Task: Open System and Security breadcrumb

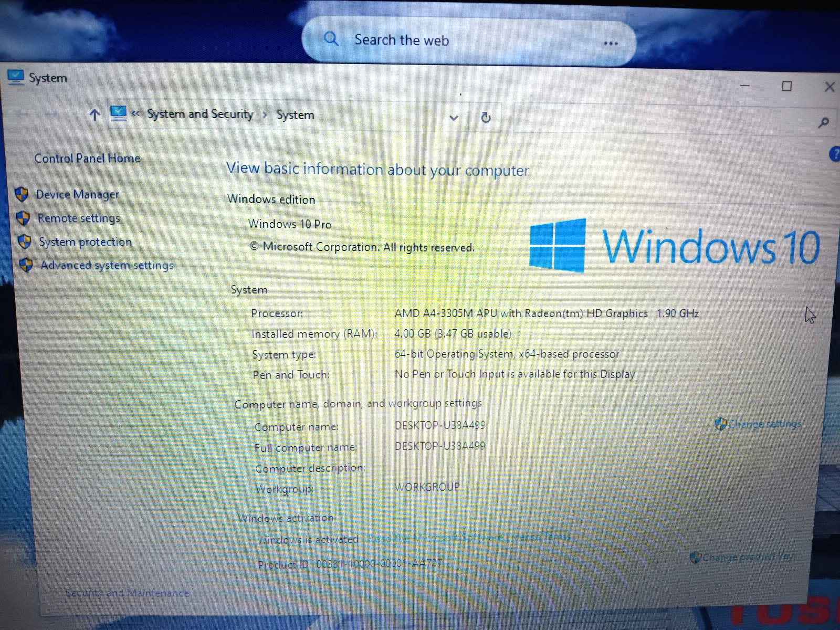Action: (x=200, y=114)
